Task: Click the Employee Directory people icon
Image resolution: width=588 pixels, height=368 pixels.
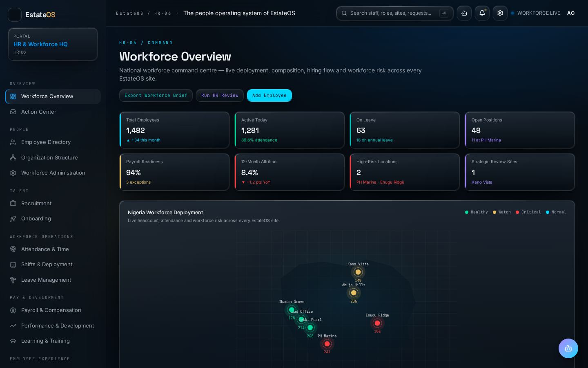Action: click(x=13, y=142)
